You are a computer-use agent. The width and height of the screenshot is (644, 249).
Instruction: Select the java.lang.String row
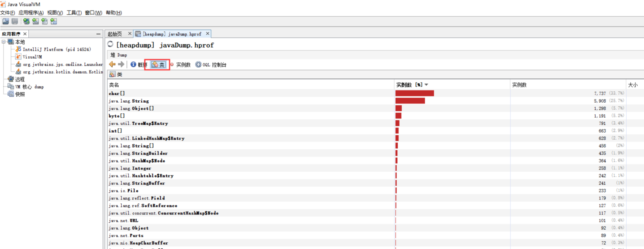coord(376,101)
